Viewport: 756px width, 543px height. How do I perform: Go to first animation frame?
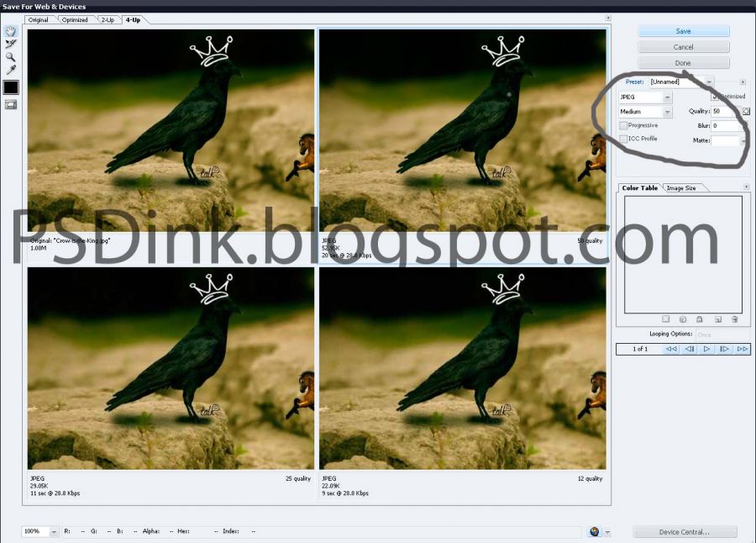[671, 349]
